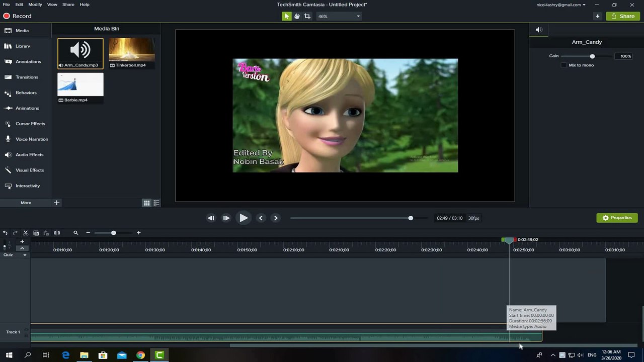The image size is (644, 362).
Task: Click the timeline zoom slider handle
Action: click(114, 233)
